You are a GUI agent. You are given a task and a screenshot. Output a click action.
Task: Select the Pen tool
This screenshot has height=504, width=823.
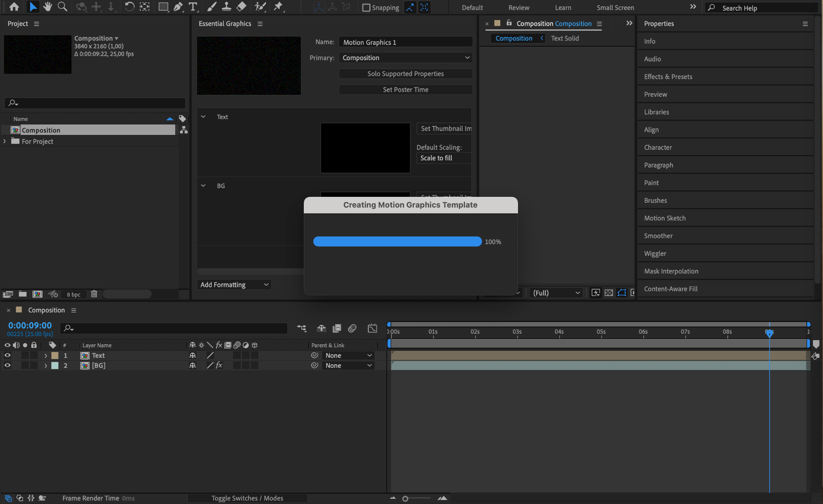tap(178, 7)
